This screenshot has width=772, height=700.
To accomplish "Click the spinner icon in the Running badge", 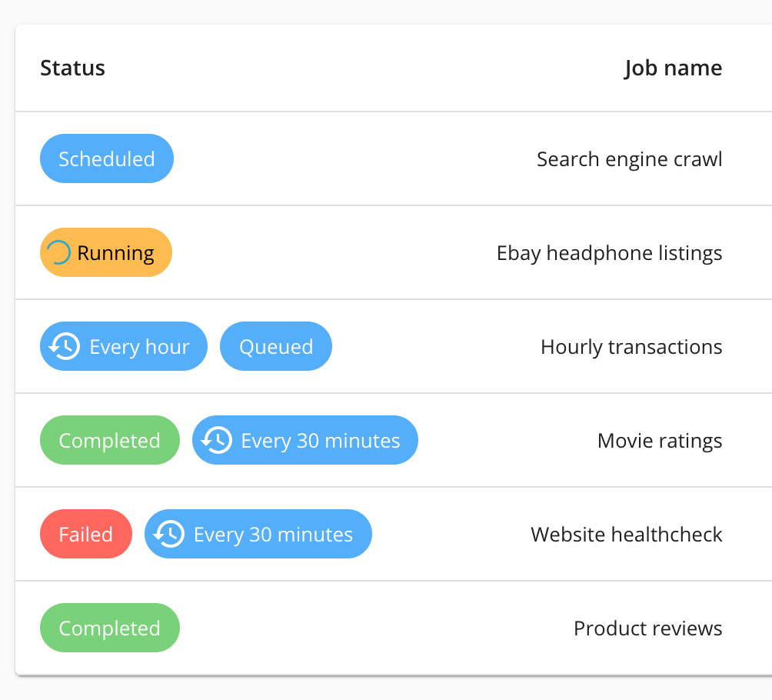I will [59, 252].
